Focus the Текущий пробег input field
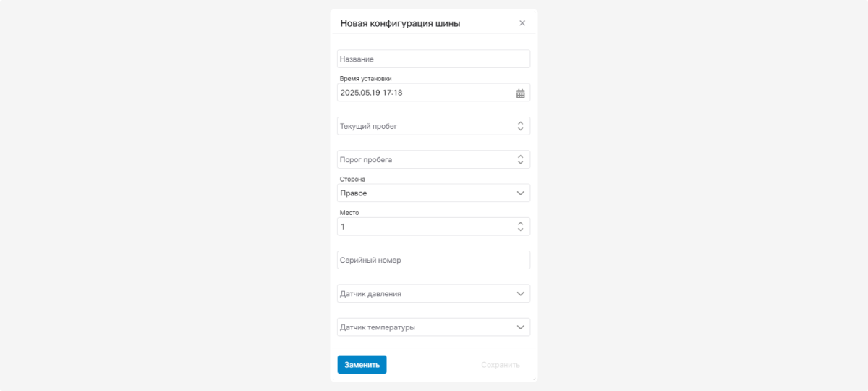 pyautogui.click(x=426, y=126)
